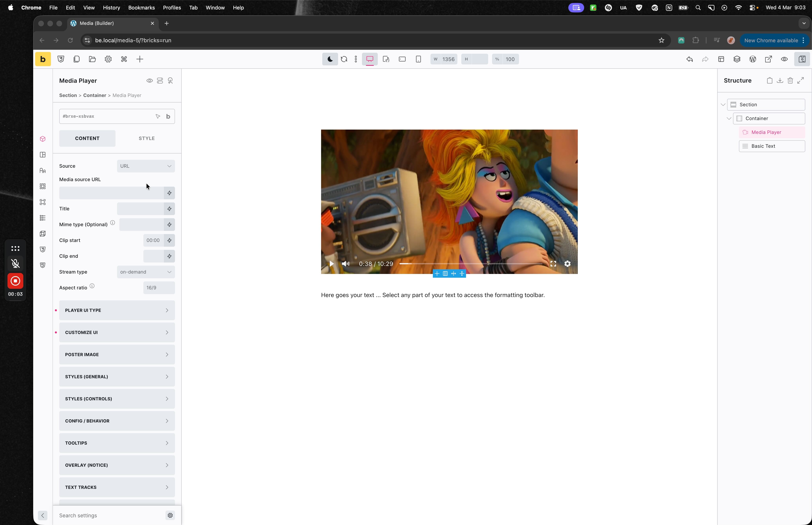Viewport: 812px width, 525px height.
Task: Open the Bookmarks menu
Action: 141,8
